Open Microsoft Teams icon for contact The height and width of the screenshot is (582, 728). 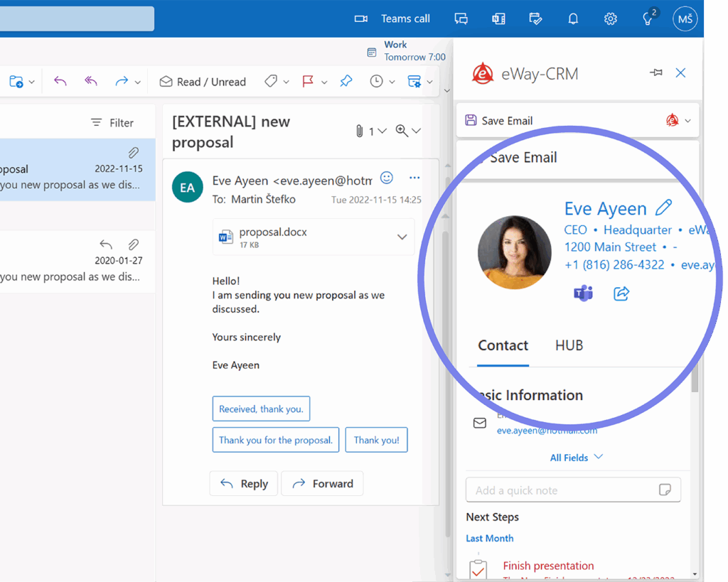click(584, 293)
